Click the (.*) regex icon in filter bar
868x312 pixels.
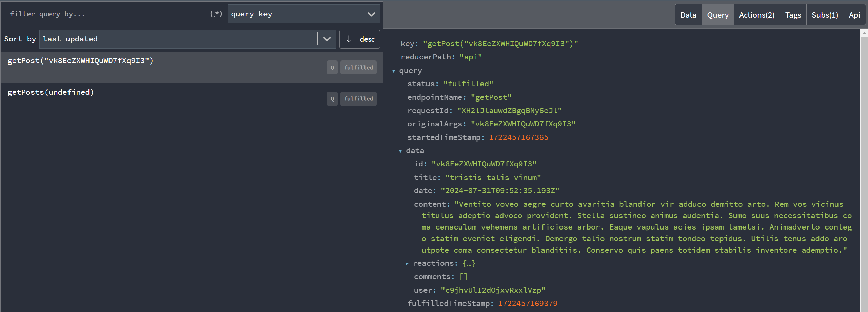pyautogui.click(x=216, y=14)
